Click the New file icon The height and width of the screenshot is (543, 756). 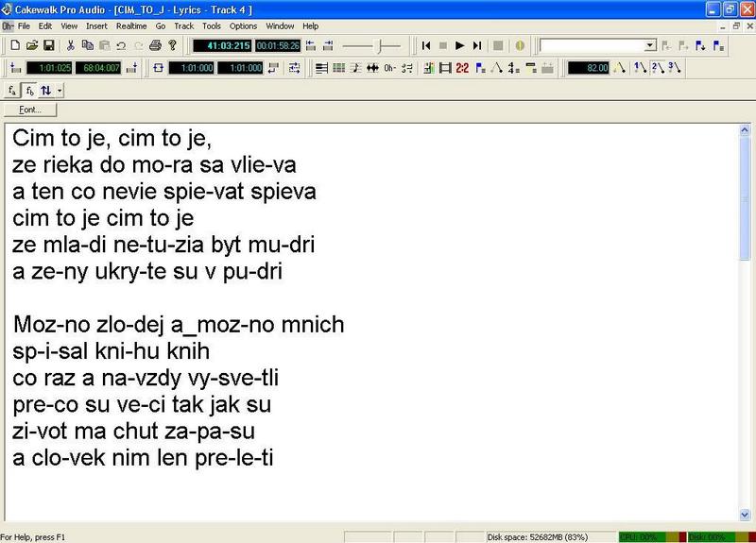point(14,45)
